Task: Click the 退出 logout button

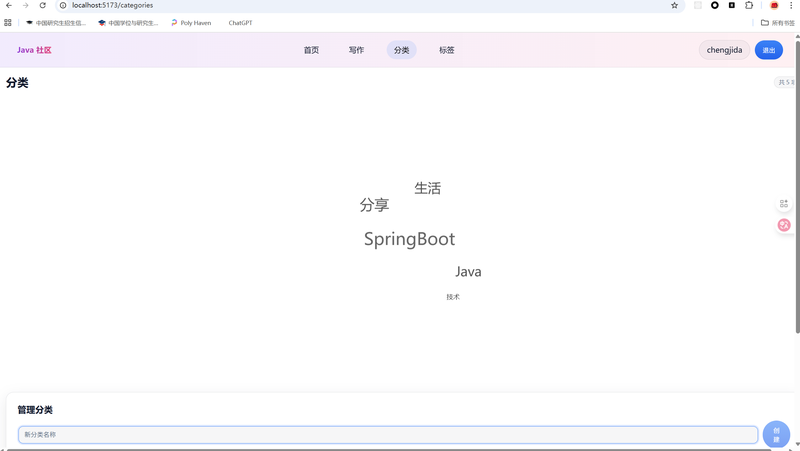Action: (x=768, y=50)
